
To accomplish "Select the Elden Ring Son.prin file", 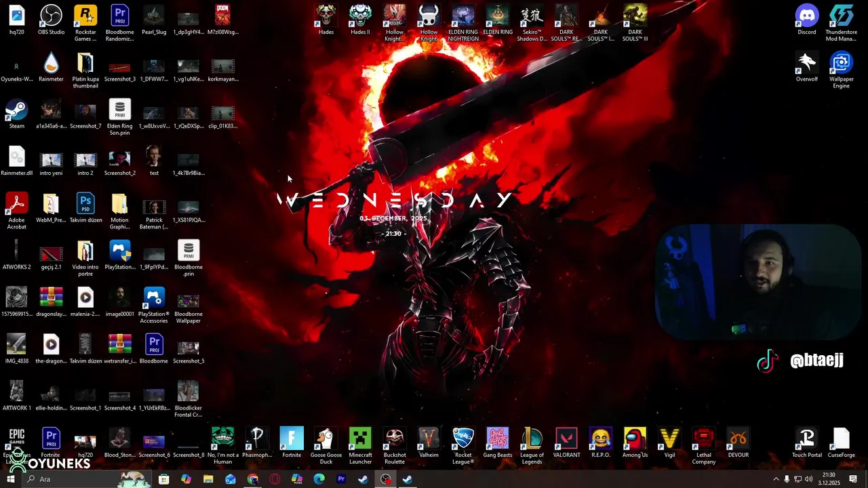I will click(x=120, y=117).
